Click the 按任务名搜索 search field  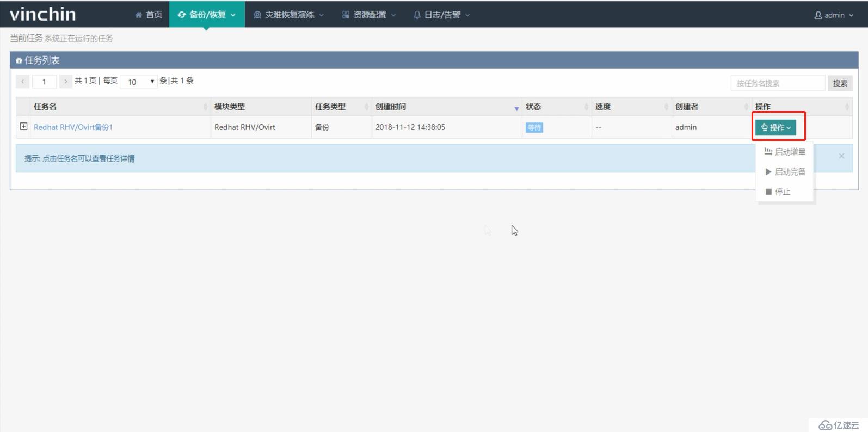[x=778, y=83]
